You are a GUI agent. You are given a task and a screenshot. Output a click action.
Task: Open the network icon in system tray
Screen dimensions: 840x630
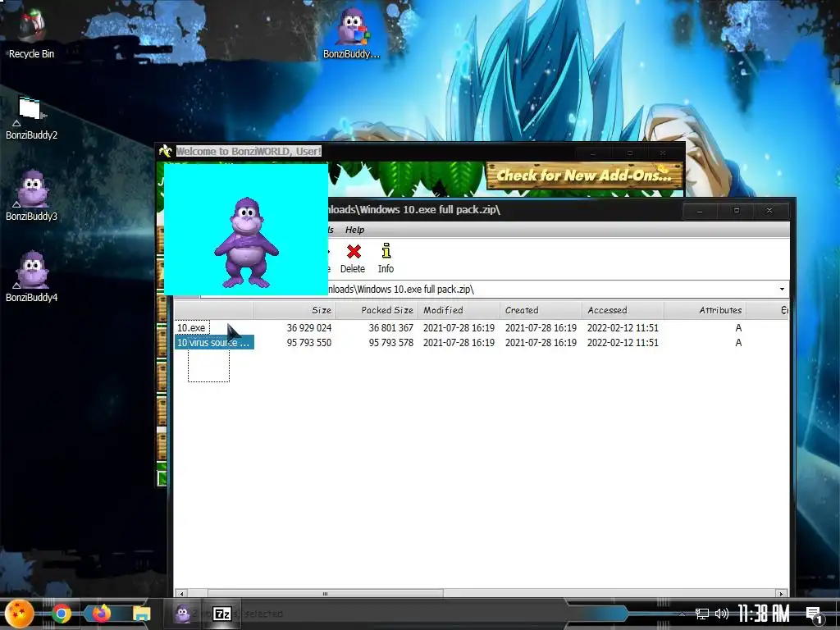[702, 614]
